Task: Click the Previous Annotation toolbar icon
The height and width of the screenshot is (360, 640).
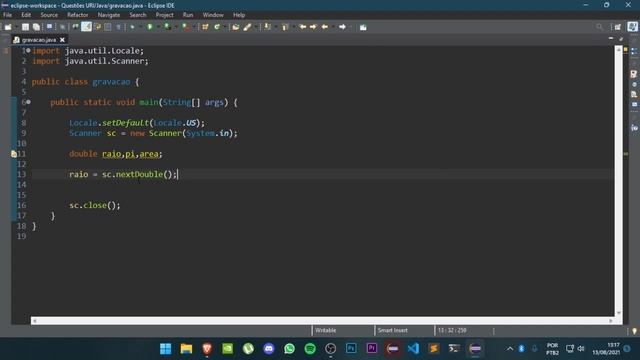Action: pyautogui.click(x=285, y=27)
